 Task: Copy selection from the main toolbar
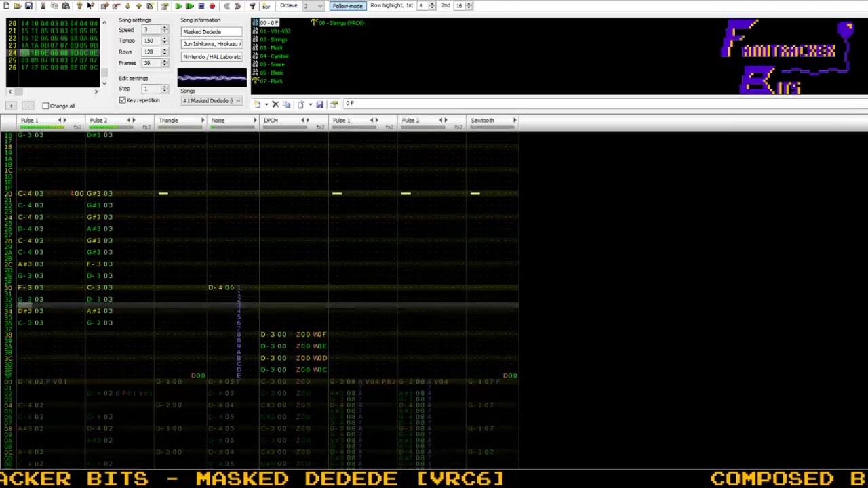pos(54,6)
